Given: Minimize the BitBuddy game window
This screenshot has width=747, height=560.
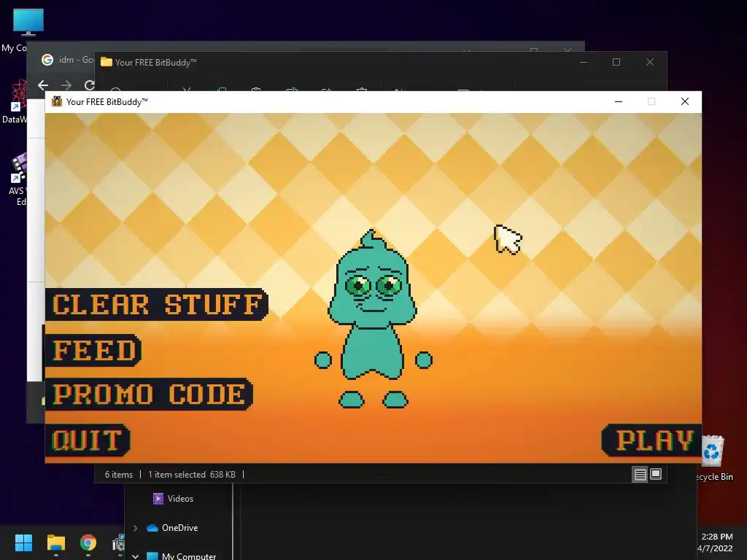Looking at the screenshot, I should point(619,101).
